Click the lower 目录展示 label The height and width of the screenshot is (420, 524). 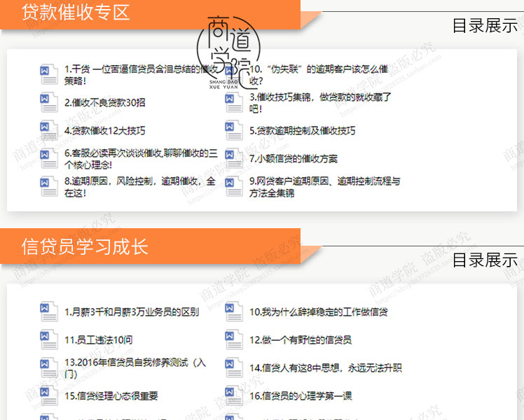(485, 260)
